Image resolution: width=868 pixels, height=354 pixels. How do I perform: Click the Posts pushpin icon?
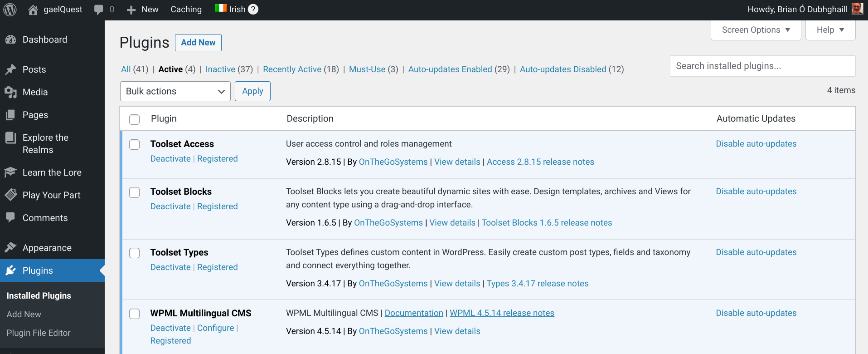pos(10,69)
